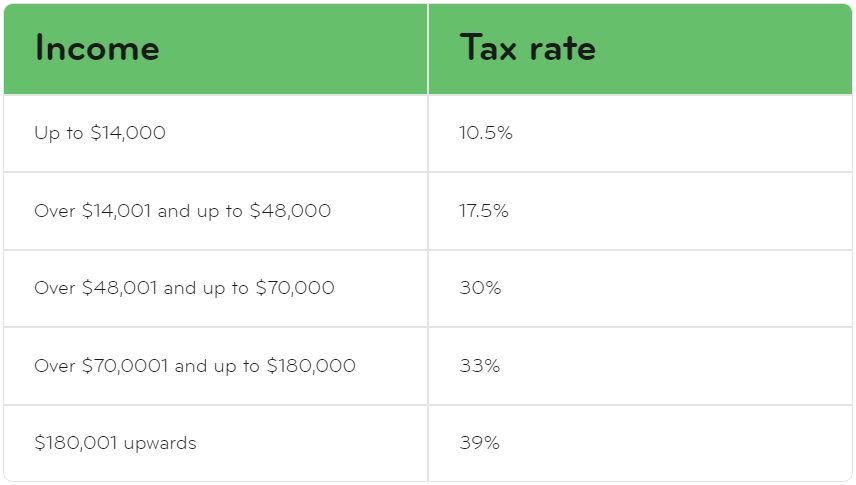Select the 30% tax rate cell

coord(480,288)
